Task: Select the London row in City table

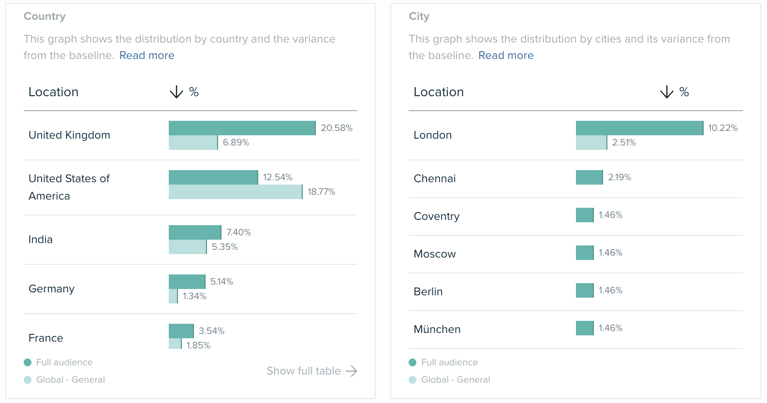Action: click(575, 135)
